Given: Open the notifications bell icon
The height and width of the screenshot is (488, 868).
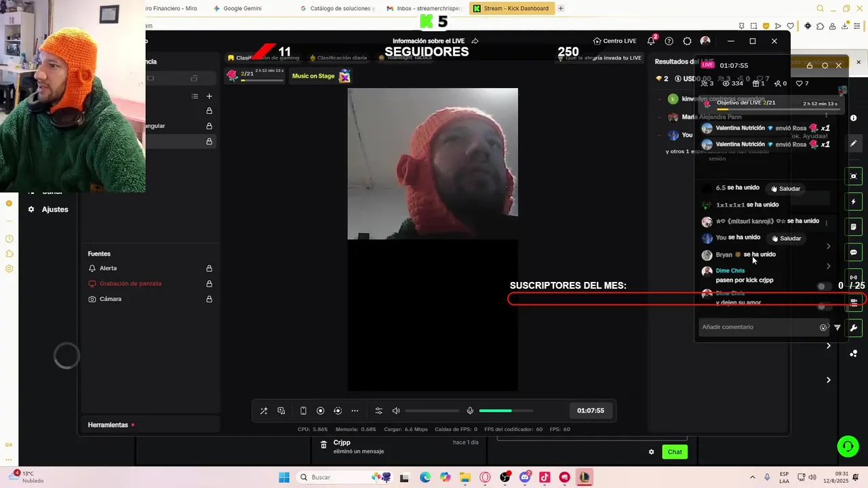Looking at the screenshot, I should point(652,41).
